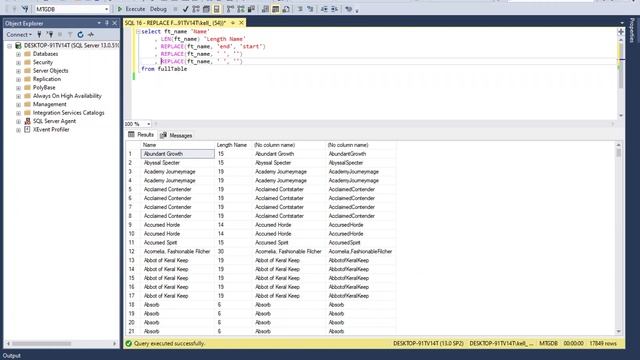The width and height of the screenshot is (640, 360).
Task: Uncomment selected lines icon
Action: pyautogui.click(x=310, y=9)
